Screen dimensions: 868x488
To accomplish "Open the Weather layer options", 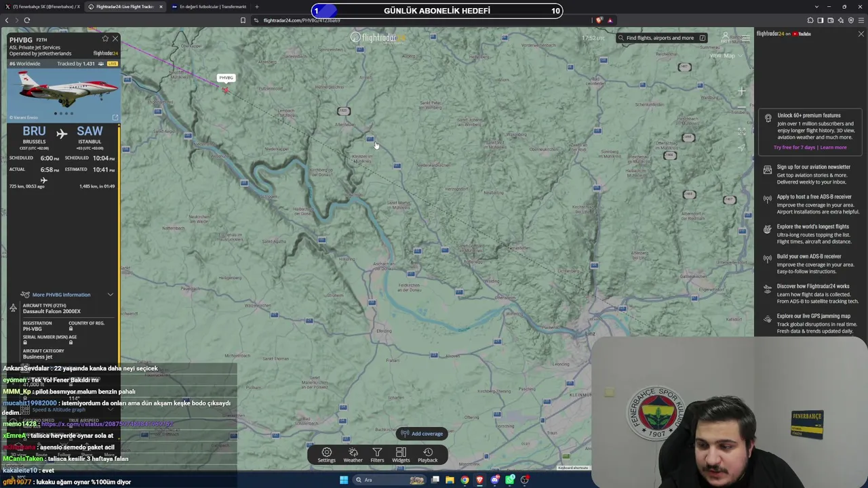I will pos(353,455).
